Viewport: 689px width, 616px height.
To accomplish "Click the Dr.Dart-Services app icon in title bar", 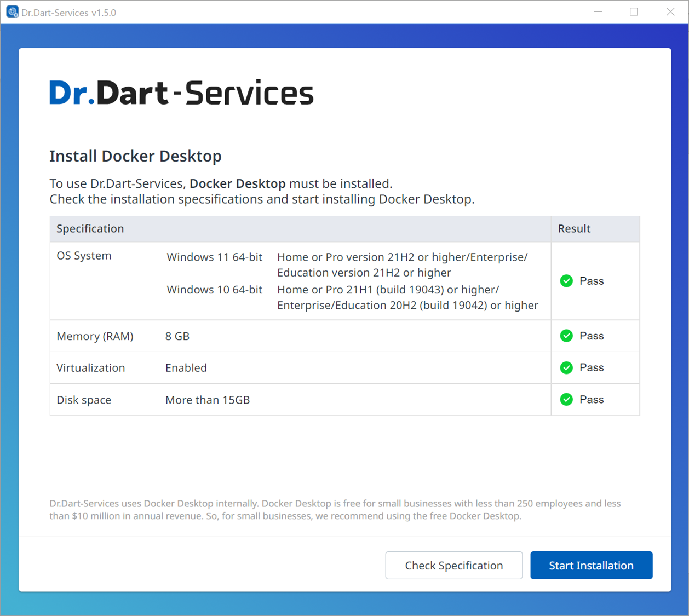I will [12, 12].
